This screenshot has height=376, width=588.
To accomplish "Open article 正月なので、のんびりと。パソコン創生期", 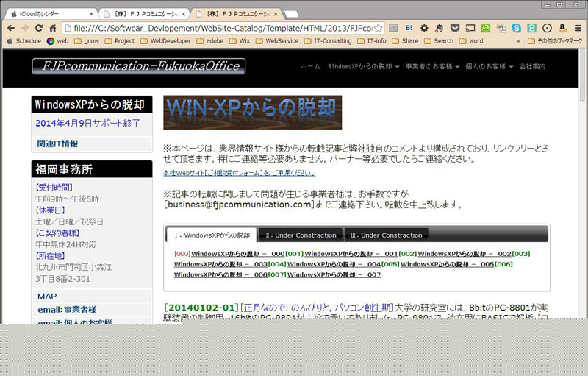I will [x=317, y=308].
